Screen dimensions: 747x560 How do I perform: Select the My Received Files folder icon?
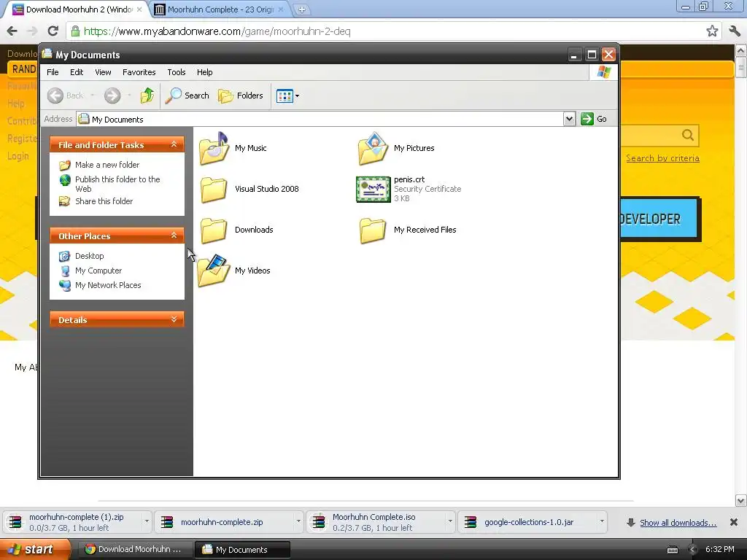373,230
